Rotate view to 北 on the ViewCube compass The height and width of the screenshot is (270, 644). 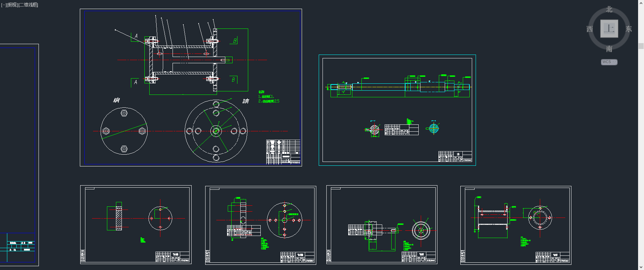[609, 9]
